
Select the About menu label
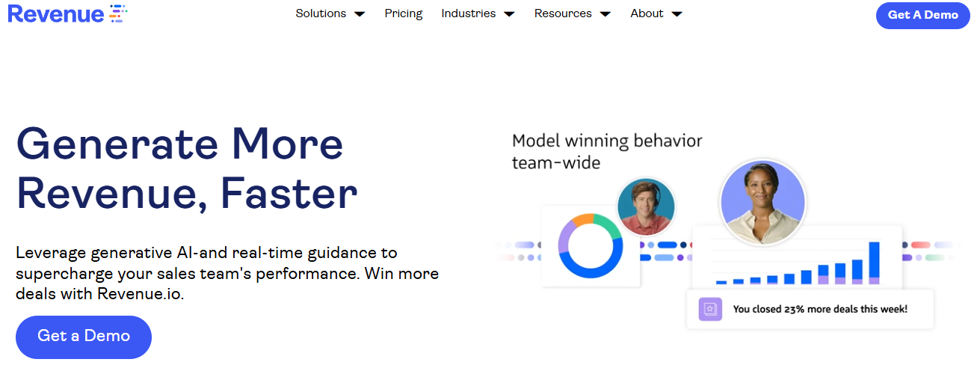click(647, 13)
